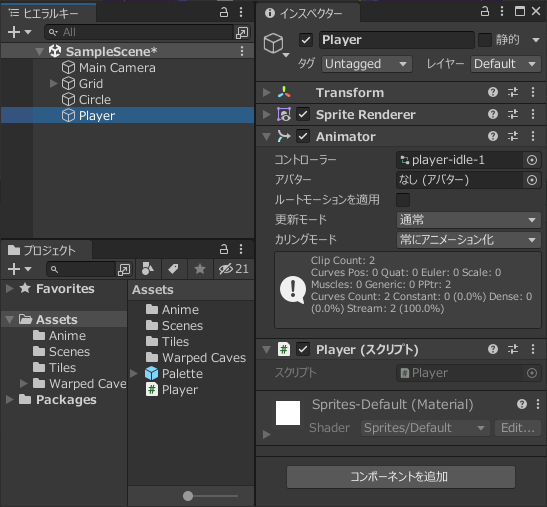The width and height of the screenshot is (547, 507).
Task: Disable the Player script component
Action: (303, 349)
